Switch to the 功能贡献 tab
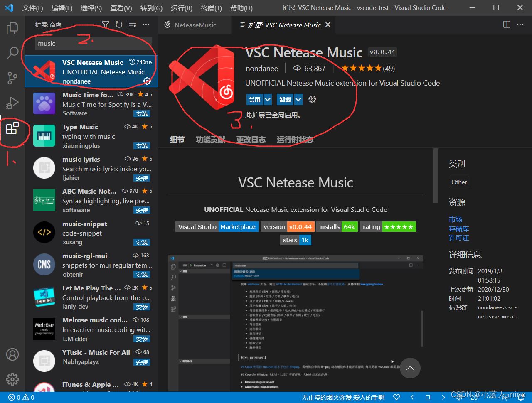Screen dimensions: 532x403 pyautogui.click(x=210, y=140)
